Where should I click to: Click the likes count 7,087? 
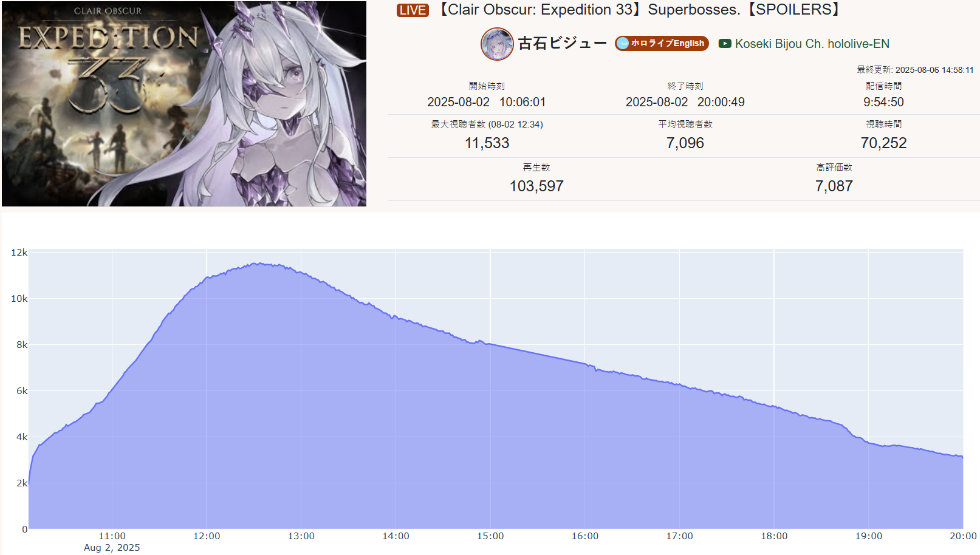(x=834, y=186)
